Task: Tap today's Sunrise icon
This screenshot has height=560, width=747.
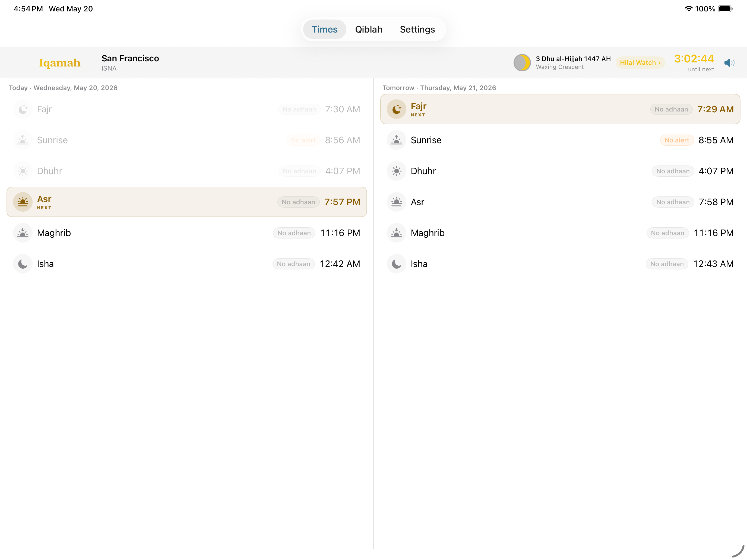Action: [x=23, y=140]
